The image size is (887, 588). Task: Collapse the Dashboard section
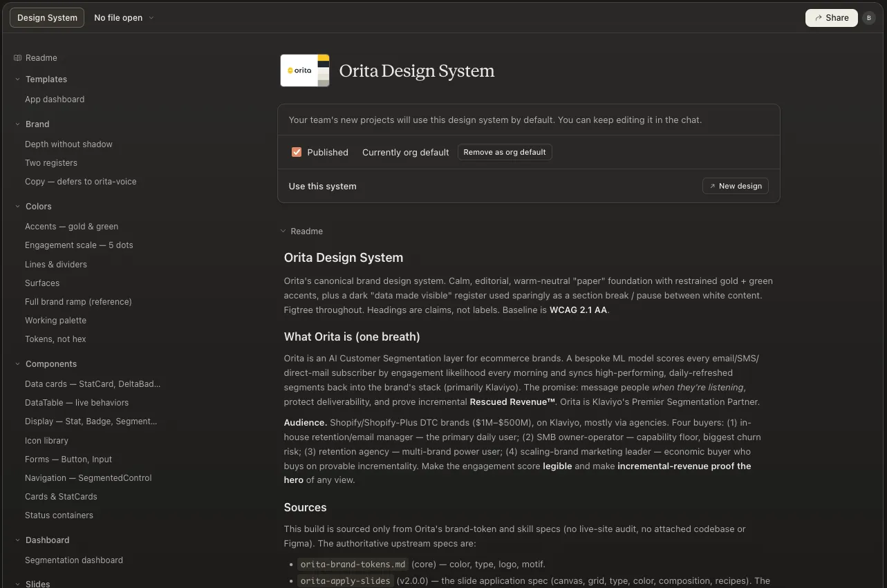click(17, 540)
